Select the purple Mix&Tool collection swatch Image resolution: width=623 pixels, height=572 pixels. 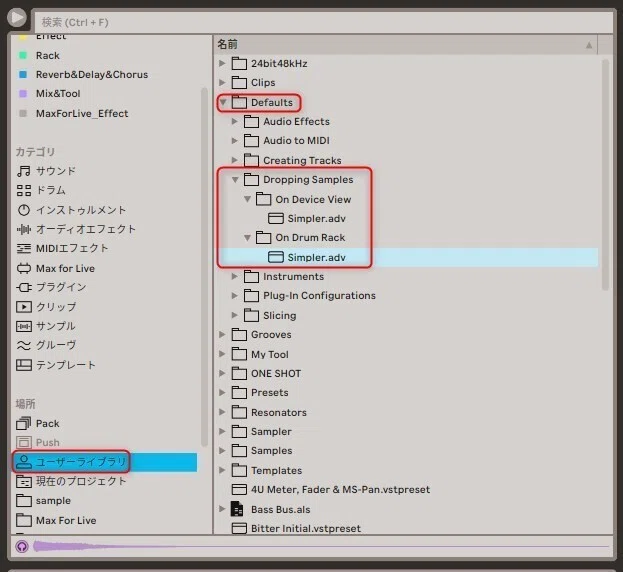pyautogui.click(x=23, y=93)
